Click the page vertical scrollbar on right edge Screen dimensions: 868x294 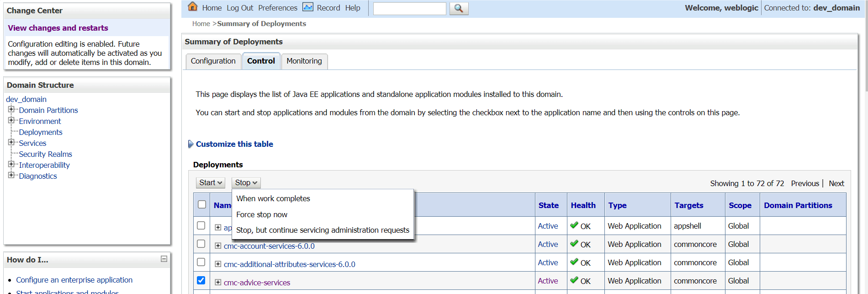tap(866, 46)
